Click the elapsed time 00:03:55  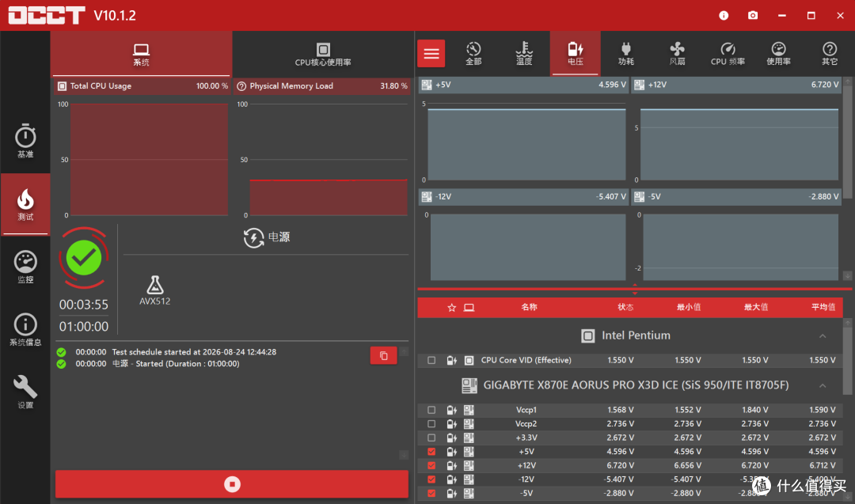(83, 305)
